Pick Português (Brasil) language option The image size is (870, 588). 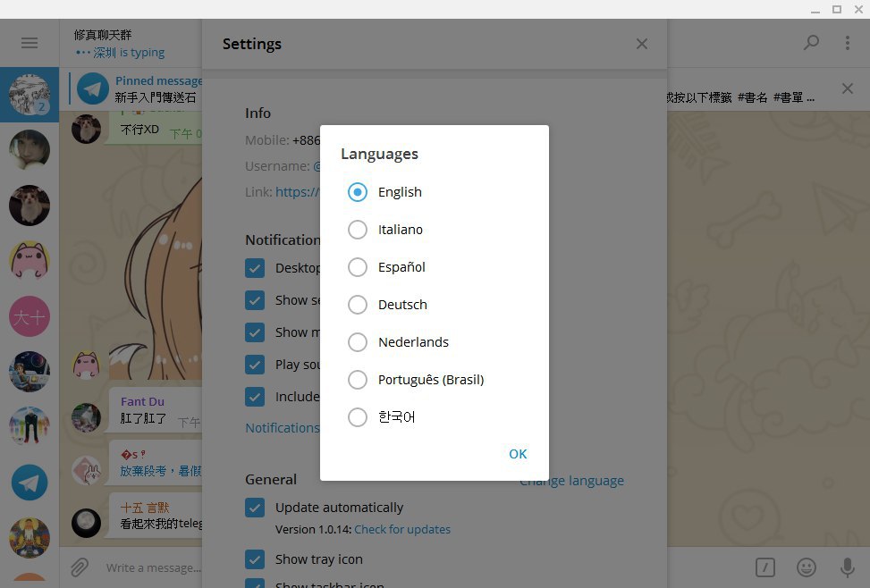358,380
